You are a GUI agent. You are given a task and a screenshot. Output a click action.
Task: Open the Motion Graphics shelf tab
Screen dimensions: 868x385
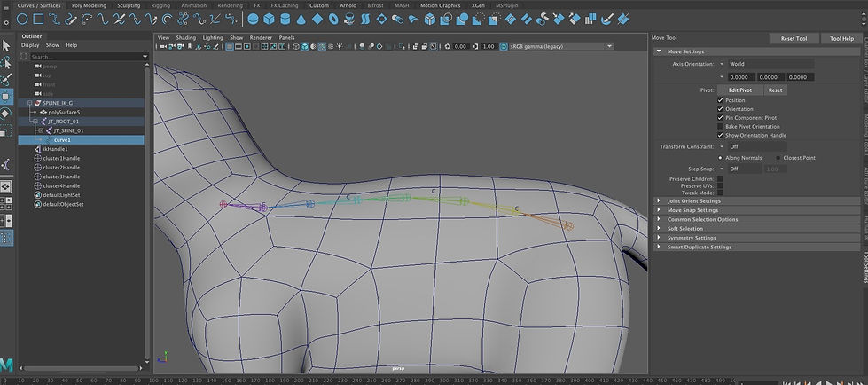(440, 5)
